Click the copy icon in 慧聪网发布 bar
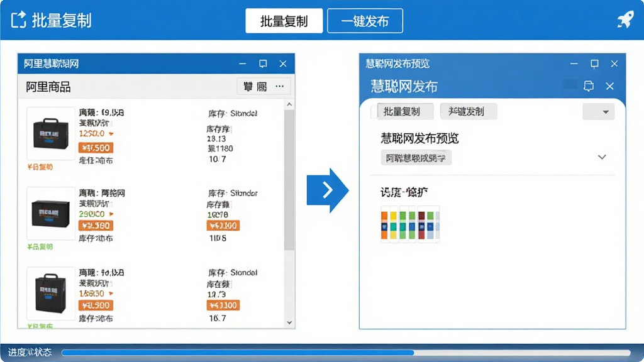 589,85
